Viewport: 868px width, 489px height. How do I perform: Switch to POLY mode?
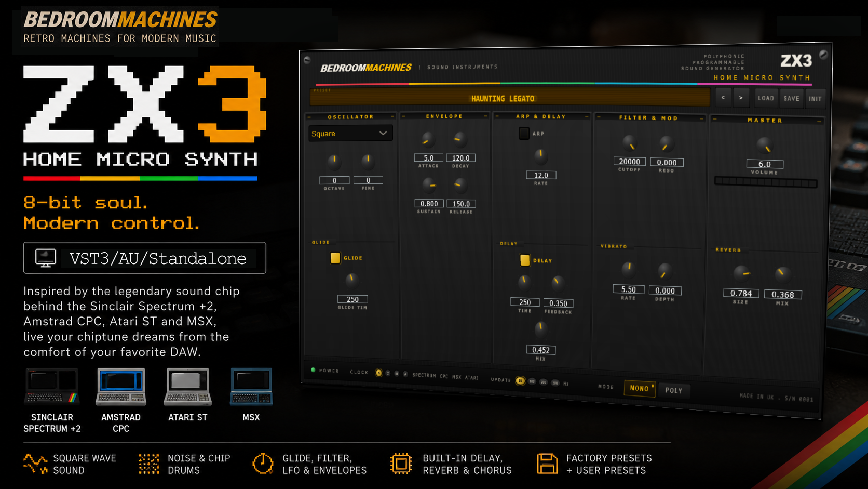tap(674, 390)
